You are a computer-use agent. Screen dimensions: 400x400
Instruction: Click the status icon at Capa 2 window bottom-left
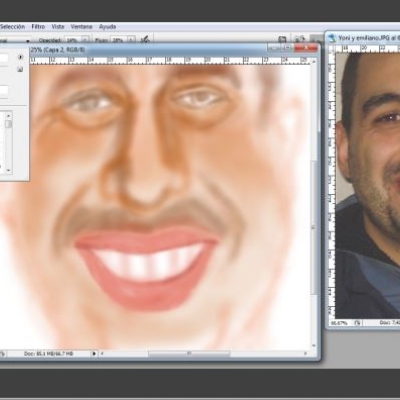(2, 353)
